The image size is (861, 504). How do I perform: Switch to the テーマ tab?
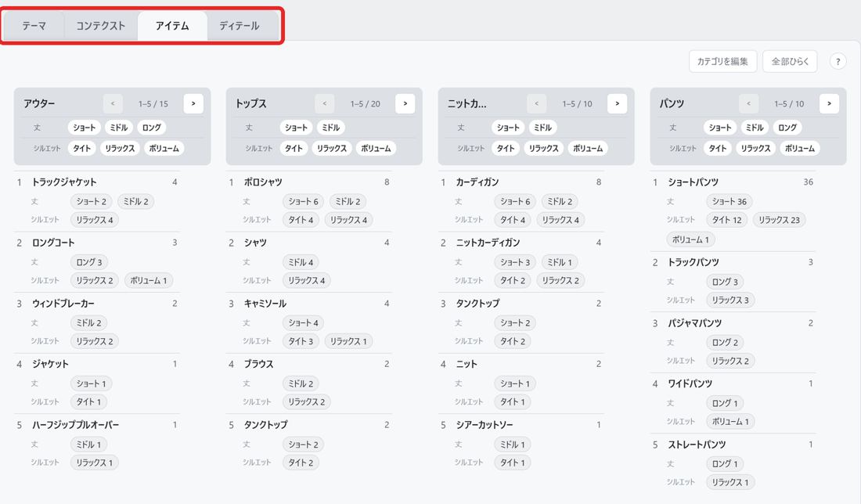pos(34,26)
